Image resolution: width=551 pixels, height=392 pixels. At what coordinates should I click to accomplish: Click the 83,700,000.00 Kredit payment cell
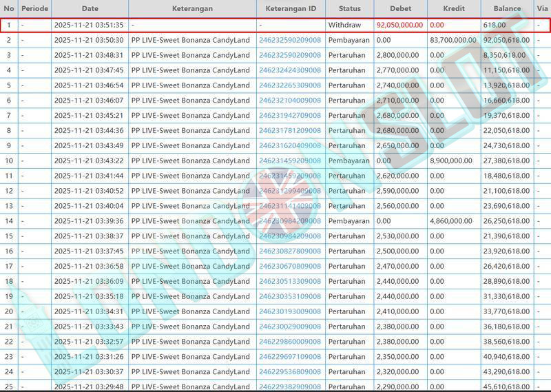pos(453,40)
